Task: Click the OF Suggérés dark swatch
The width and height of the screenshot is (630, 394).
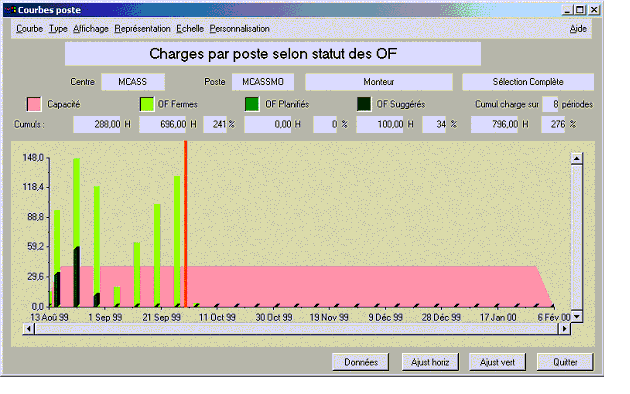Action: [364, 104]
